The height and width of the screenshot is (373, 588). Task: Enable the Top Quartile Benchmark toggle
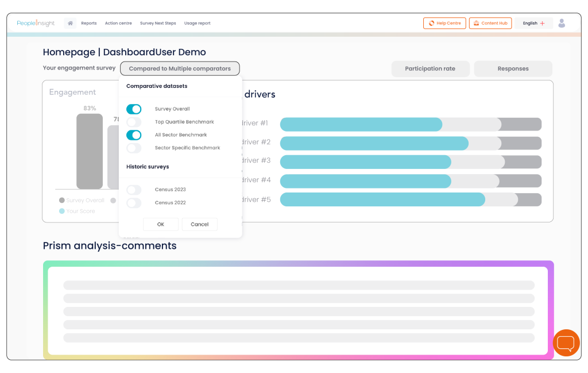[134, 122]
